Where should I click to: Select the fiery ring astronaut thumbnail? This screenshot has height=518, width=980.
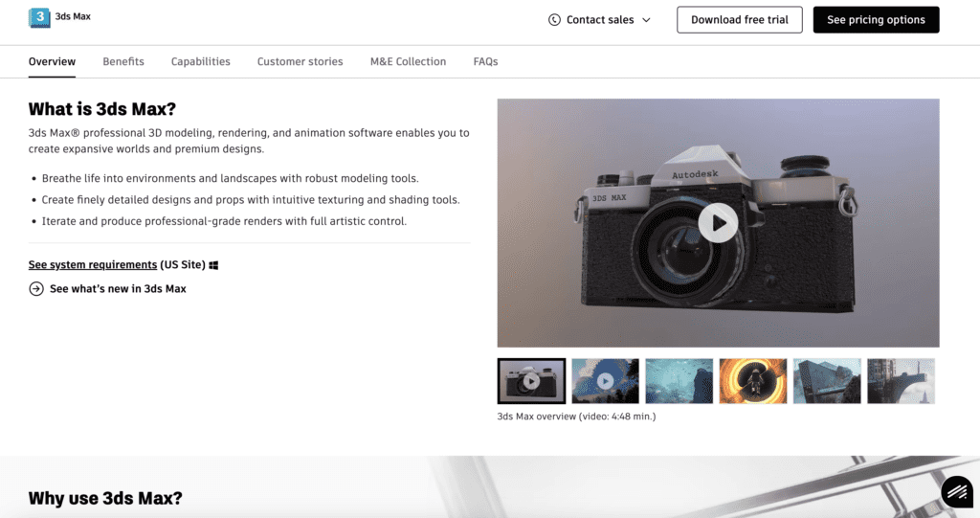coord(753,381)
